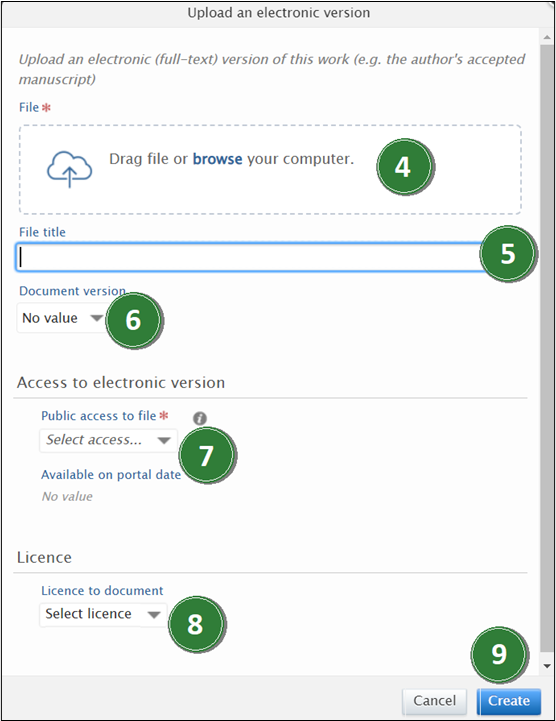Click the green step 4 marker
The height and width of the screenshot is (721, 556).
pos(404,166)
